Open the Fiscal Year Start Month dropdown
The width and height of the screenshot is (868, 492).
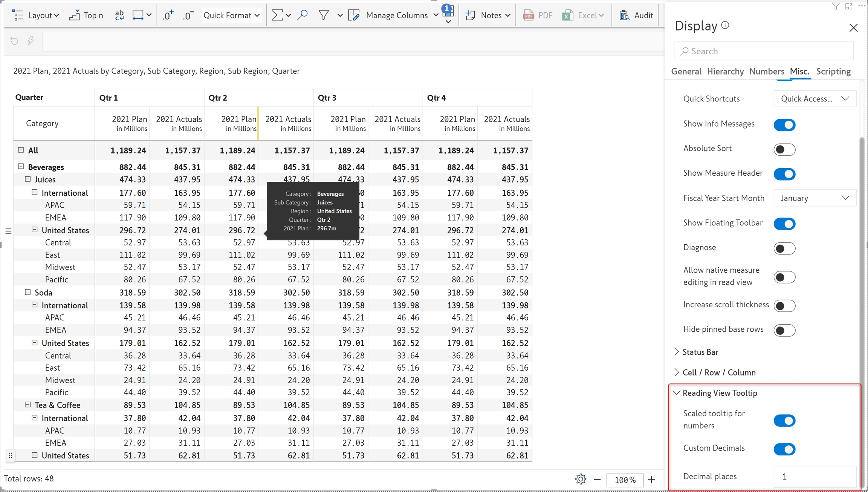[815, 198]
